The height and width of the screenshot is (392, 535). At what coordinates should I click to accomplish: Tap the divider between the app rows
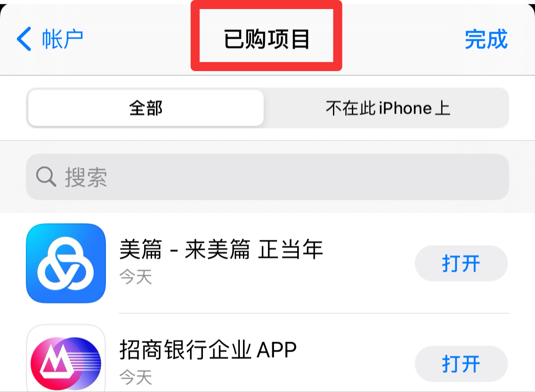(x=314, y=313)
